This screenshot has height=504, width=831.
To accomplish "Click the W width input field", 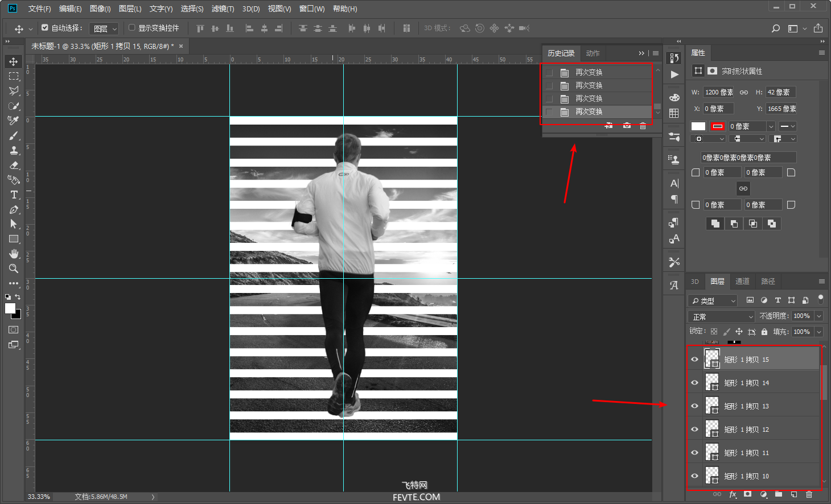I will (x=719, y=92).
